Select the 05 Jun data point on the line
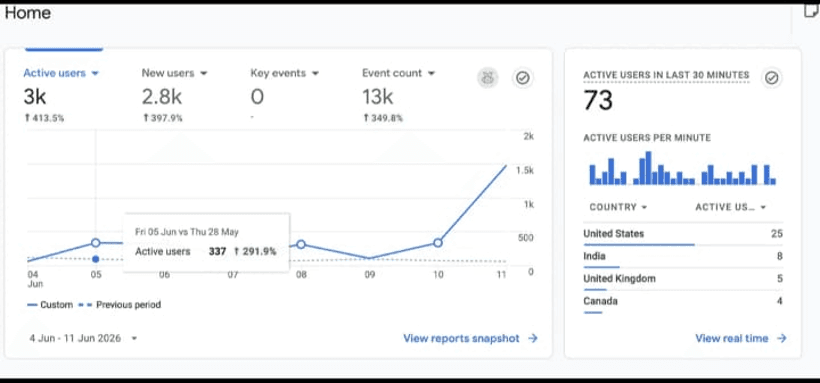Screen dimensions: 820x383 pyautogui.click(x=96, y=243)
